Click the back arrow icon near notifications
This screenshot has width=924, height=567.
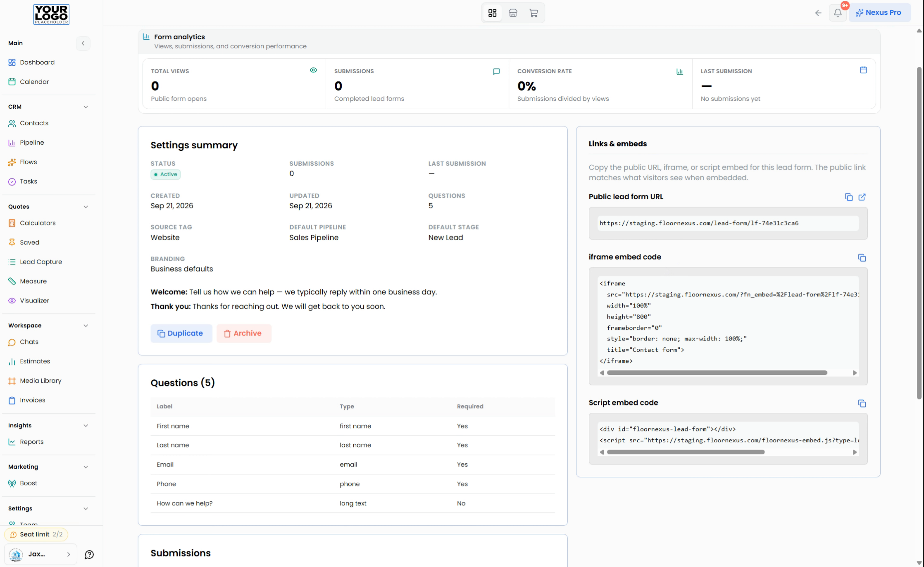point(818,13)
